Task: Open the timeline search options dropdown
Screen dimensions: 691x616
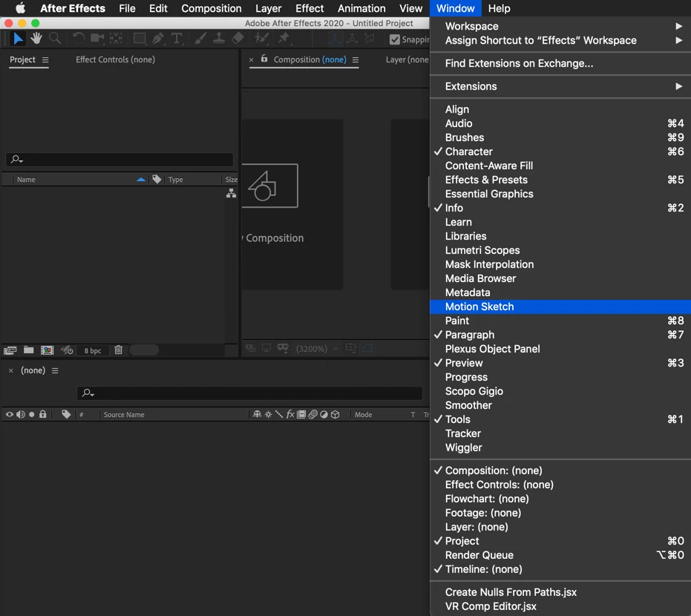Action: tap(88, 393)
